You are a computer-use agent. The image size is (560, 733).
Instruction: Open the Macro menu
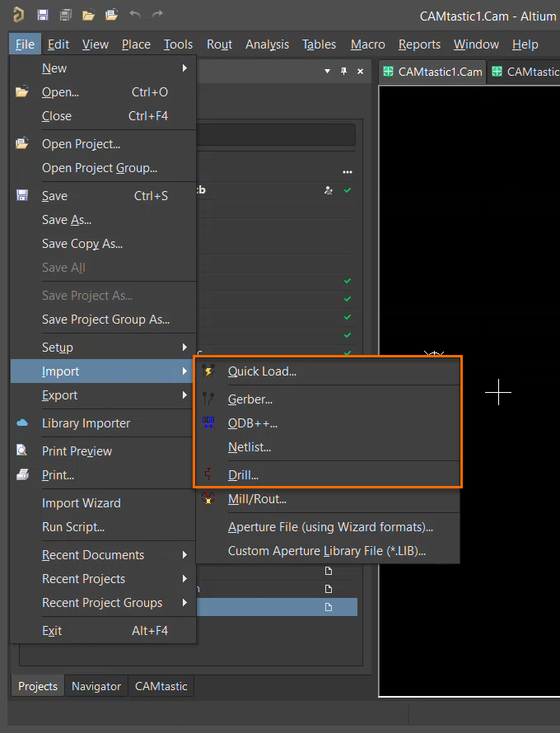(368, 44)
